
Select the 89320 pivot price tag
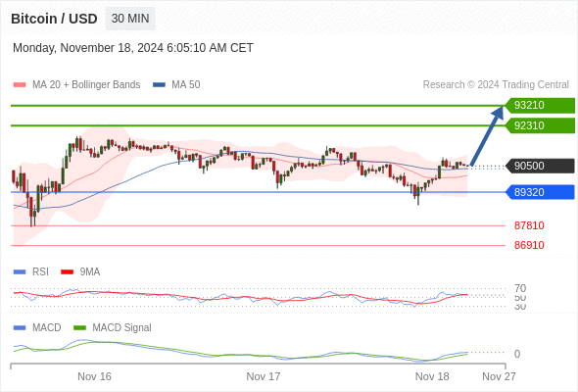tap(540, 192)
